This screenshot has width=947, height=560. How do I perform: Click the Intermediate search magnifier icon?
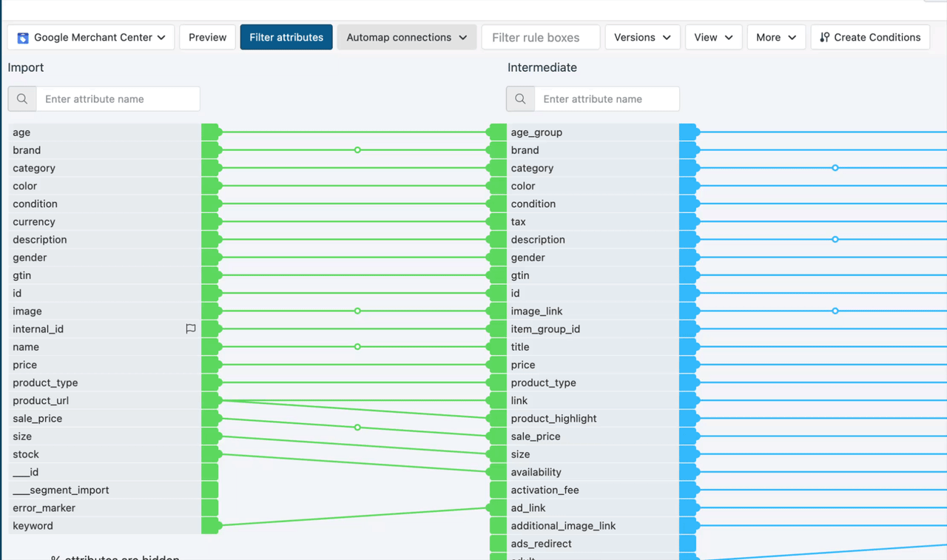click(x=520, y=99)
